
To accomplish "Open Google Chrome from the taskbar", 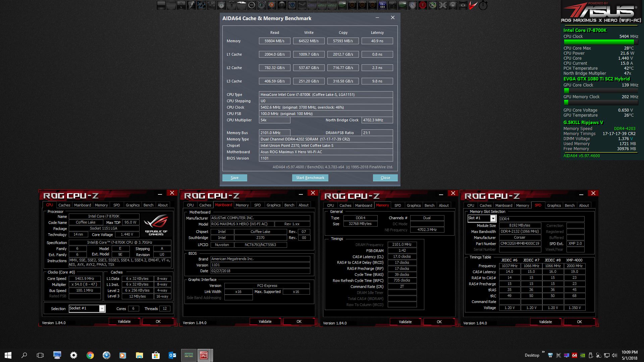I will (x=90, y=355).
